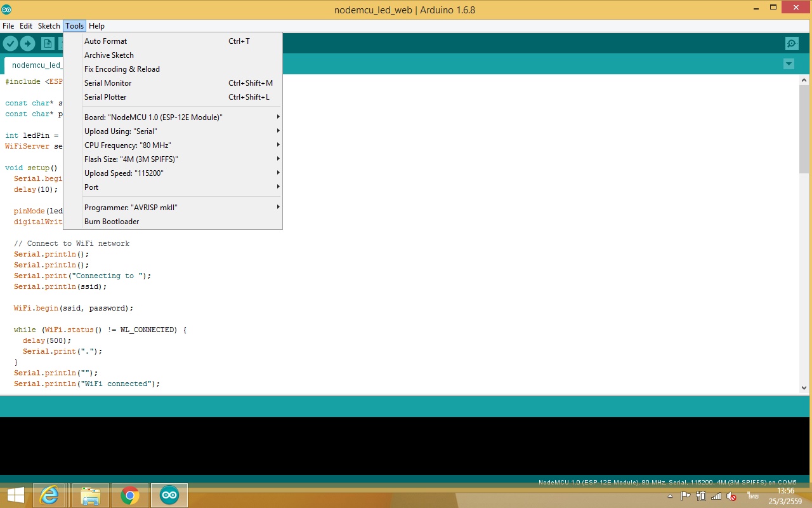Viewport: 812px width, 508px height.
Task: Click the editor scroll up arrow
Action: (x=804, y=81)
